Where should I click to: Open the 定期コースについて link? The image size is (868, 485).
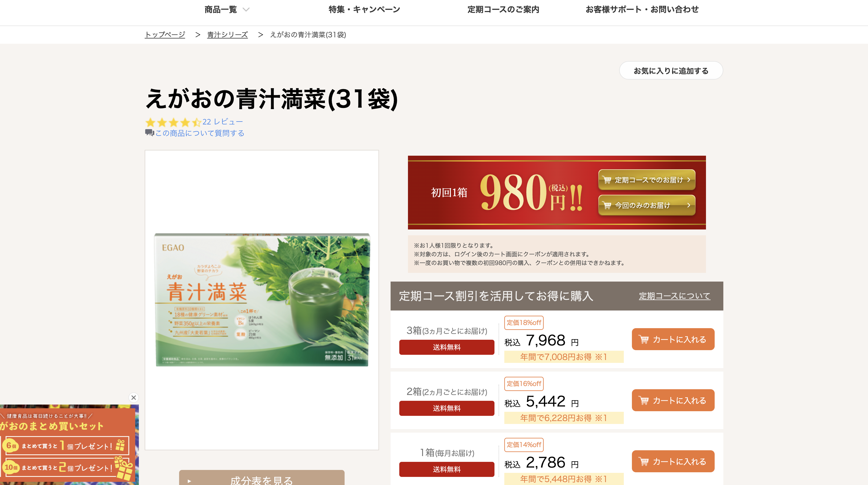(x=674, y=296)
